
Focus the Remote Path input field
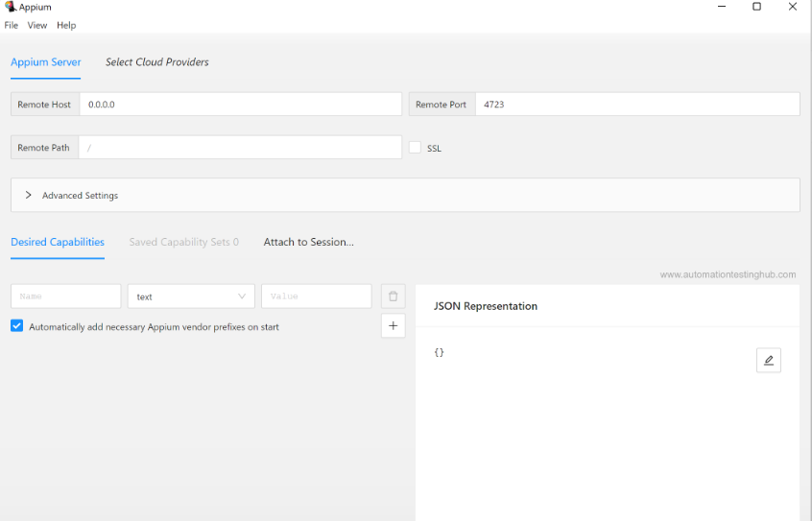(240, 148)
